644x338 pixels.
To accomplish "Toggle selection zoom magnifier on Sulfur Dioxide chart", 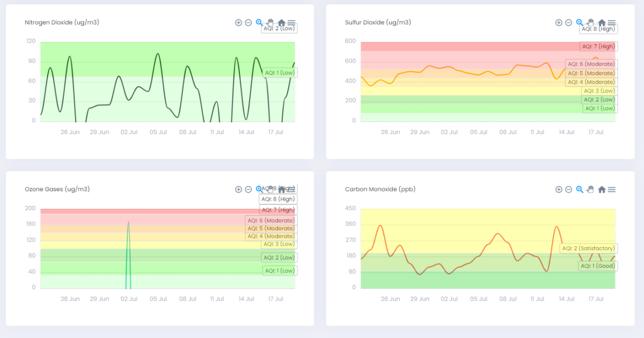I will 580,23.
